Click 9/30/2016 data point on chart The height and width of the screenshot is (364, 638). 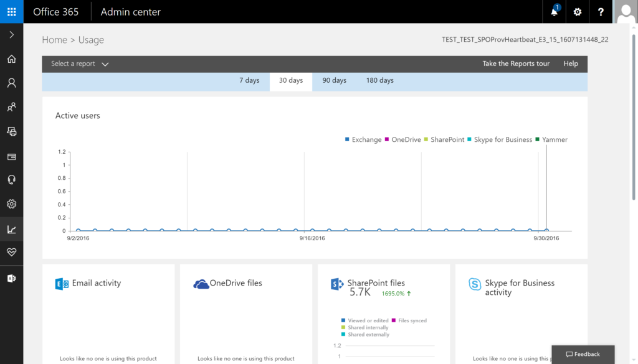[546, 230]
